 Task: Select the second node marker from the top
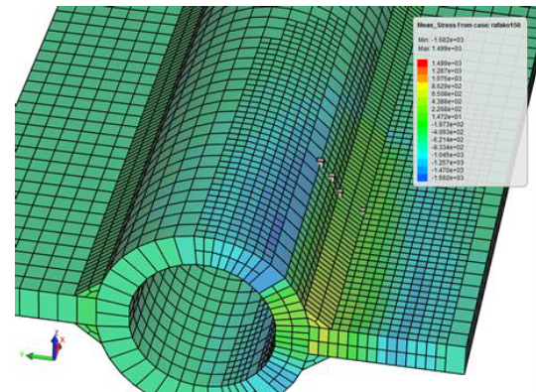[x=332, y=177]
